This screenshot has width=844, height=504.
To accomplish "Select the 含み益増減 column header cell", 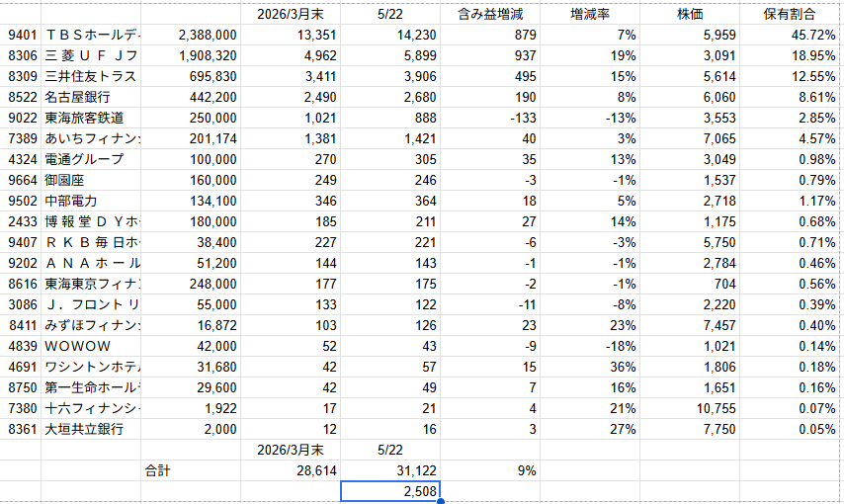I will (490, 14).
